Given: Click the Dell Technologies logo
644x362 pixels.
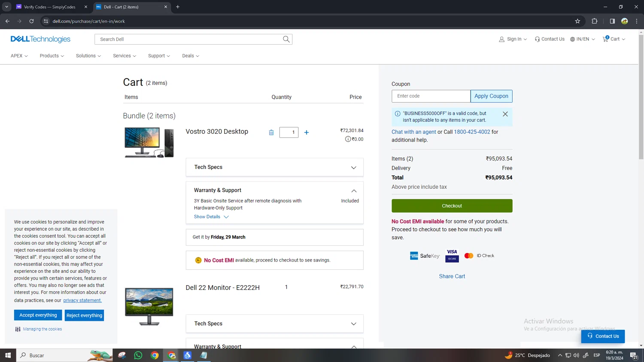Looking at the screenshot, I should (40, 39).
